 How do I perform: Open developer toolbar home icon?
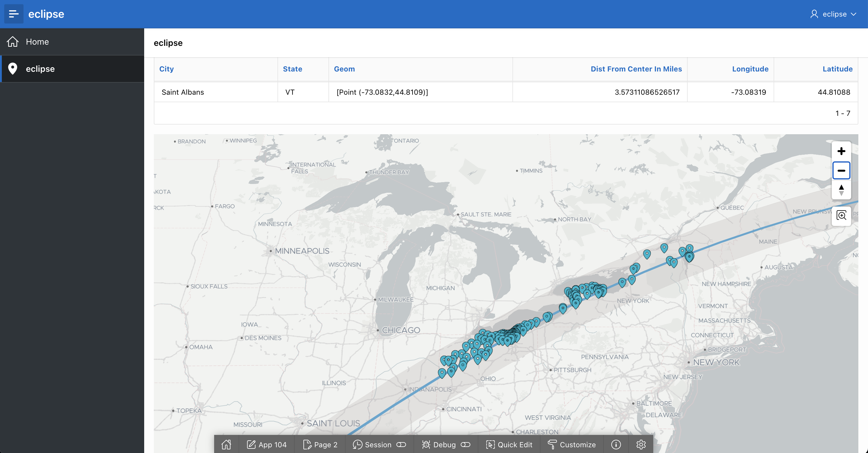tap(226, 444)
